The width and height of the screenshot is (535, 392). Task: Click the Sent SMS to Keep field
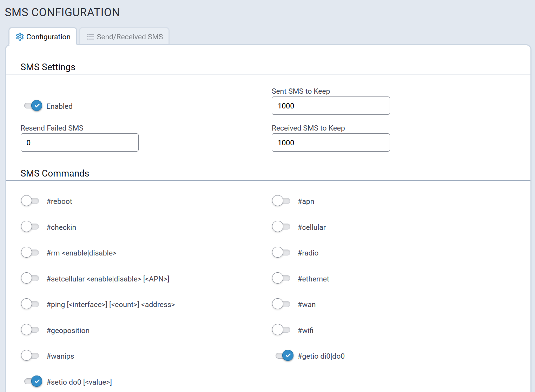(330, 106)
